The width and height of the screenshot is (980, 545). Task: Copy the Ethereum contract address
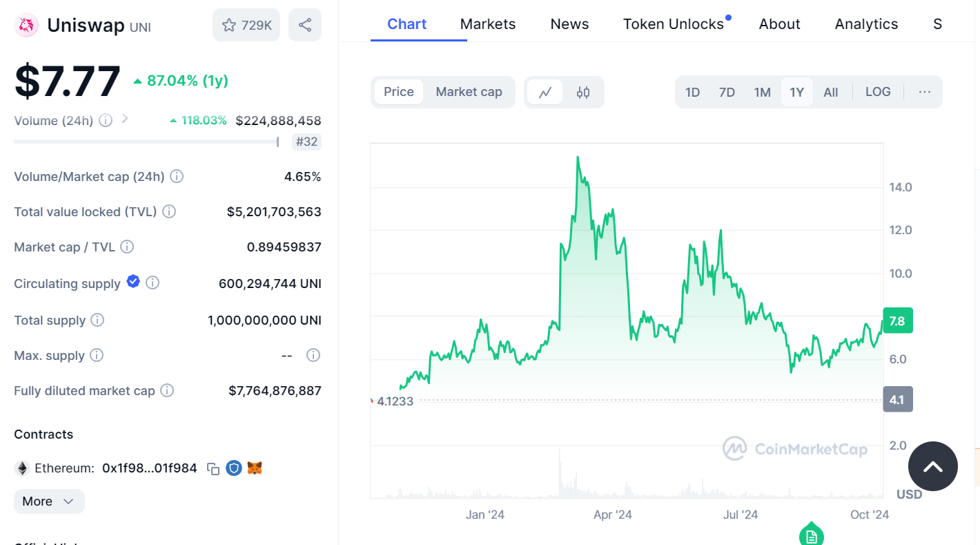point(213,469)
